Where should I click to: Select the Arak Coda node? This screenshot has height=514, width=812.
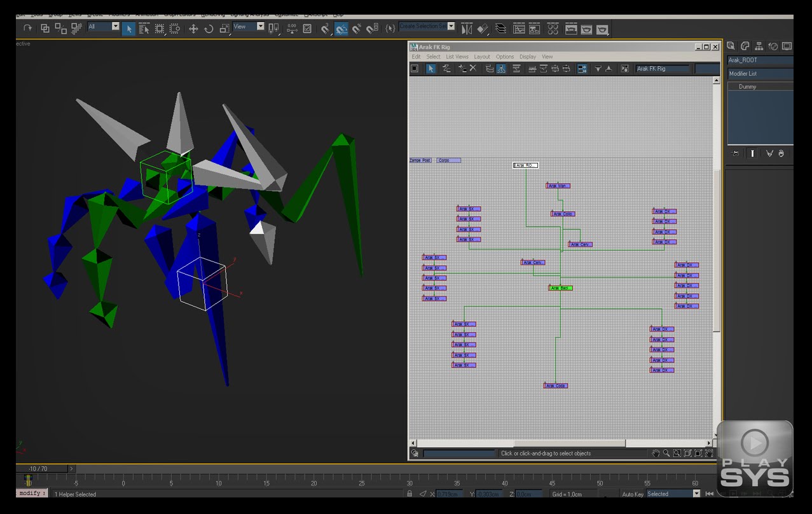coord(556,385)
